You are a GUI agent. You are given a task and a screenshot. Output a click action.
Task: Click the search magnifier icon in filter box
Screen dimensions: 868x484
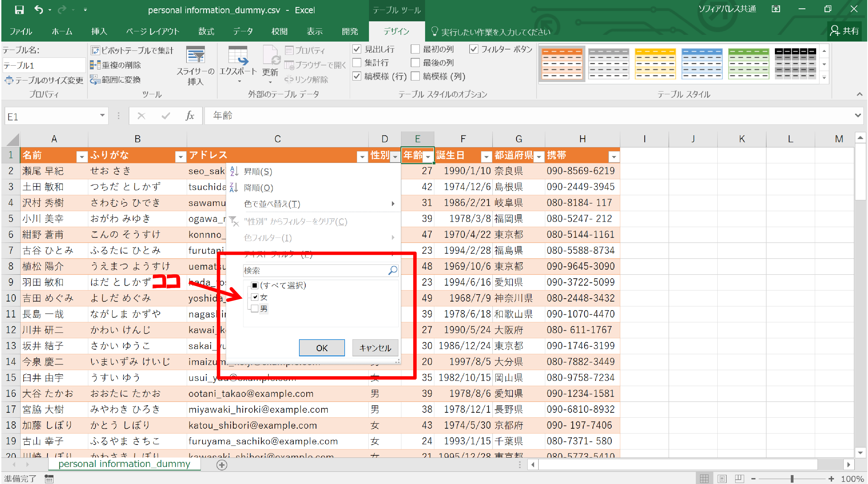[x=392, y=270]
